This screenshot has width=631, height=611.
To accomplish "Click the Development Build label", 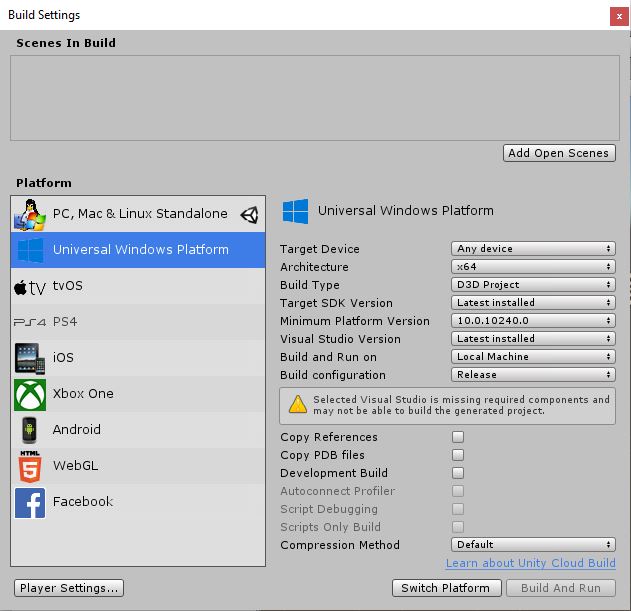I will 334,473.
